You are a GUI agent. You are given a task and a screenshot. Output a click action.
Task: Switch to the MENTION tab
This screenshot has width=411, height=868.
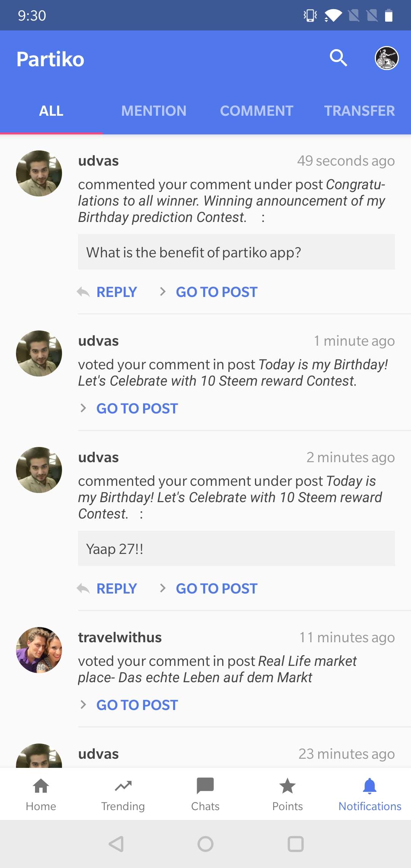click(x=154, y=111)
